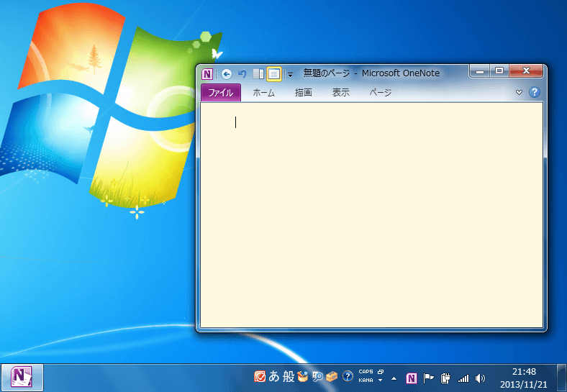This screenshot has height=392, width=567.
Task: Dock the OneNote window to the desktop
Action: coord(258,75)
